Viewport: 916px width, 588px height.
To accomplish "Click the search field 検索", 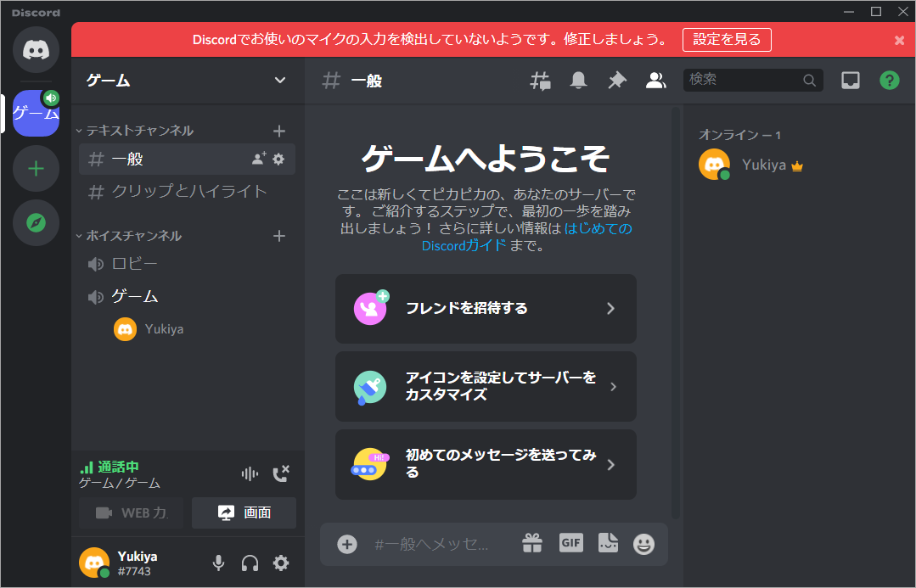I will coord(753,80).
